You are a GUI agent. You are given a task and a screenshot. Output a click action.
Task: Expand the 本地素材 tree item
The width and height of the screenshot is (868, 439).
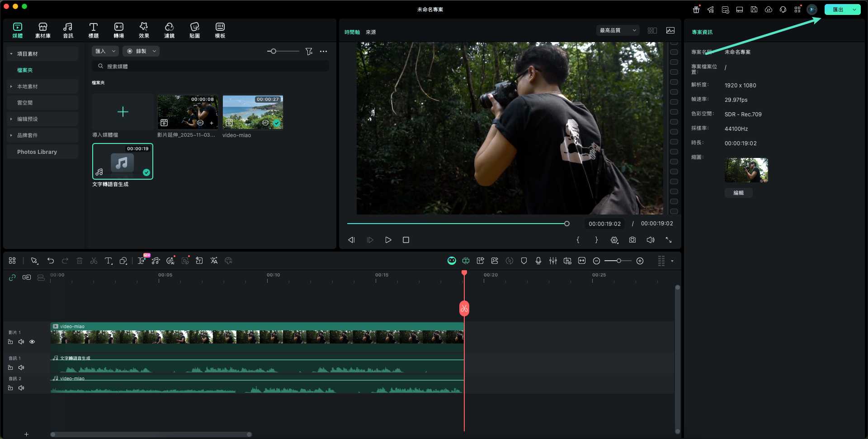11,86
